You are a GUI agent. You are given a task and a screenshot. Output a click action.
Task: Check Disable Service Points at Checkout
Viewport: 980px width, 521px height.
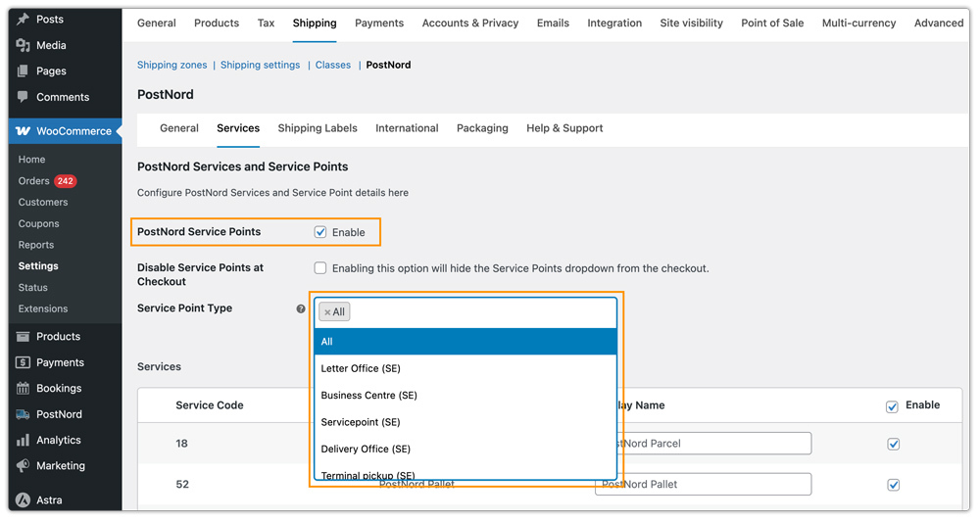point(320,268)
